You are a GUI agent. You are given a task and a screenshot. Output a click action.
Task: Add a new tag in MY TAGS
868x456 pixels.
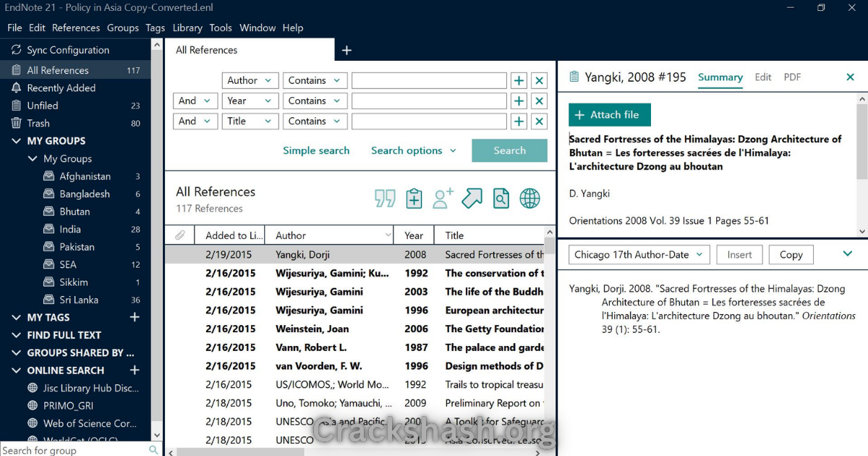[135, 317]
